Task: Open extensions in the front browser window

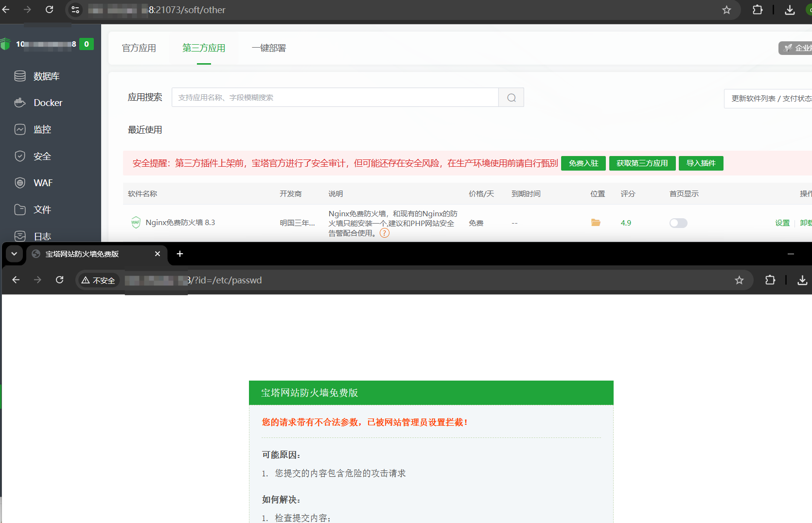Action: [x=770, y=280]
